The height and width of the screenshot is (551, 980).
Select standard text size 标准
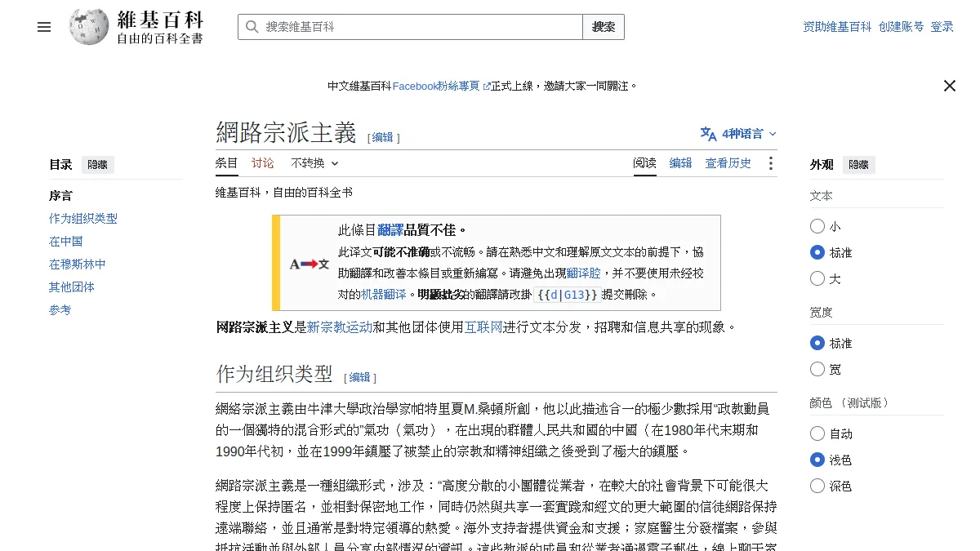tap(817, 252)
